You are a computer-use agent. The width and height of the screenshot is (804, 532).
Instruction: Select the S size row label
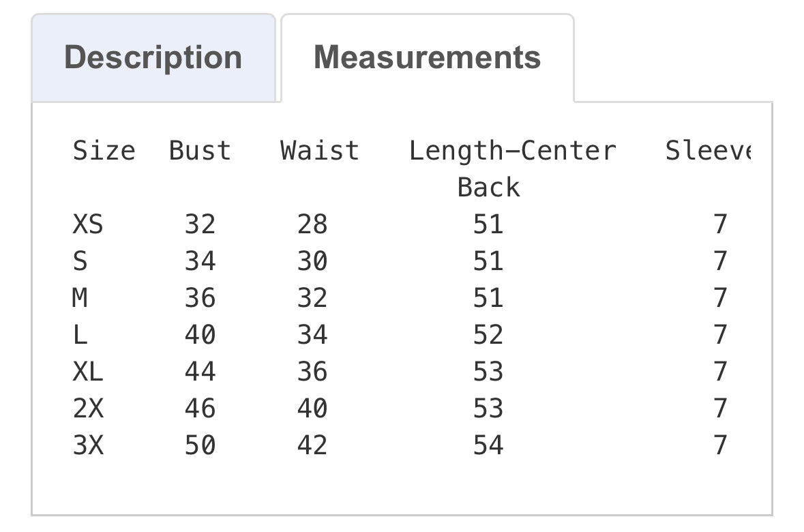(x=80, y=261)
